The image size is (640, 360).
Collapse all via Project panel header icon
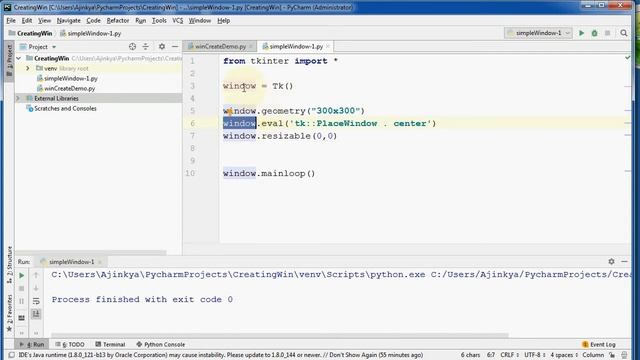pos(145,47)
